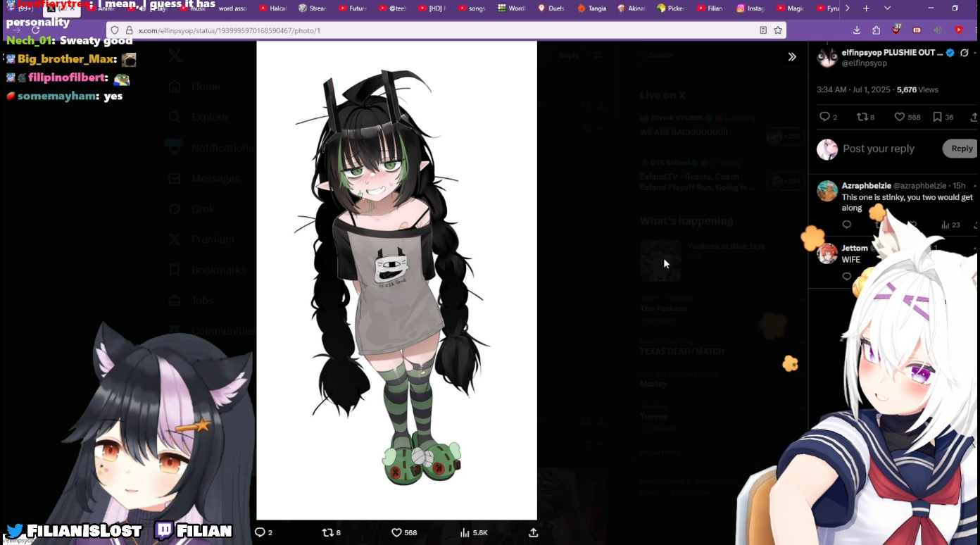This screenshot has height=545, width=980.
Task: Click the Reply button
Action: [x=961, y=149]
